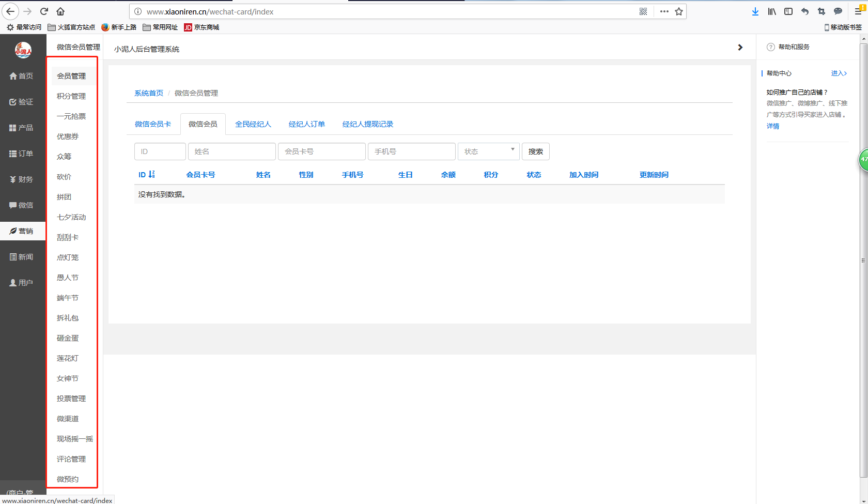This screenshot has width=868, height=504.
Task: Open the 用户 user sidebar item
Action: pos(22,283)
